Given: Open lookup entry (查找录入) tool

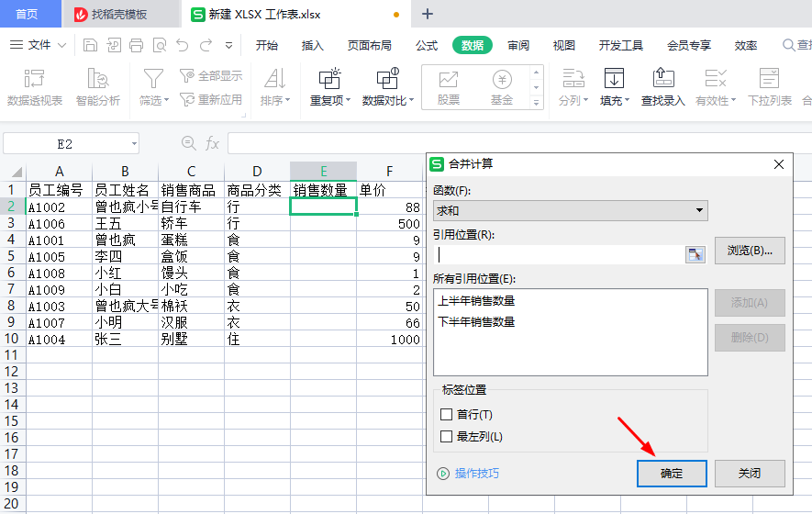Looking at the screenshot, I should click(662, 87).
